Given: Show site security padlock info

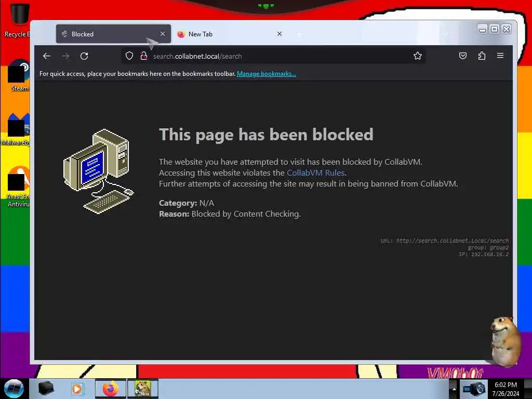Looking at the screenshot, I should (x=144, y=56).
